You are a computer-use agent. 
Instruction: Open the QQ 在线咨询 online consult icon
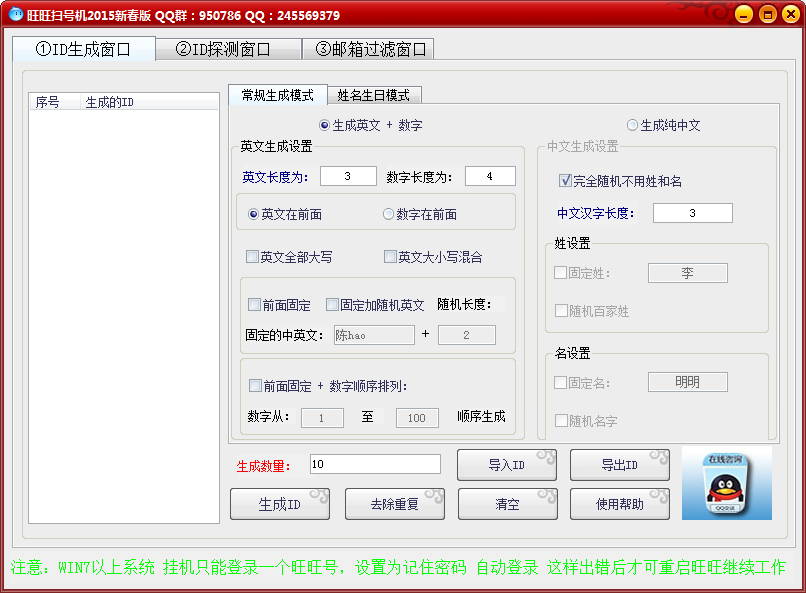tap(726, 485)
